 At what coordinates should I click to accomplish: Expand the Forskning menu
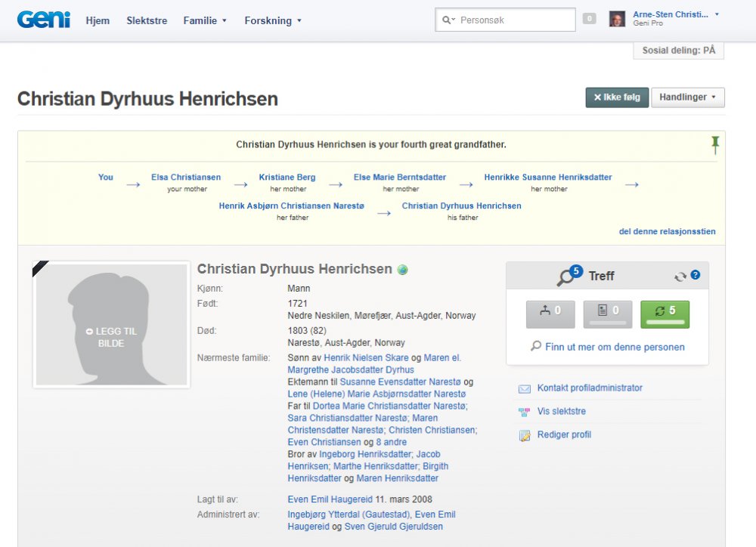coord(273,20)
